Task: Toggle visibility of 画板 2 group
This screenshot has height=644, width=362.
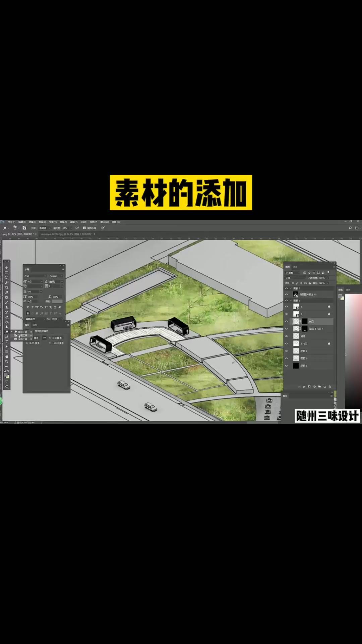Action: (x=286, y=288)
